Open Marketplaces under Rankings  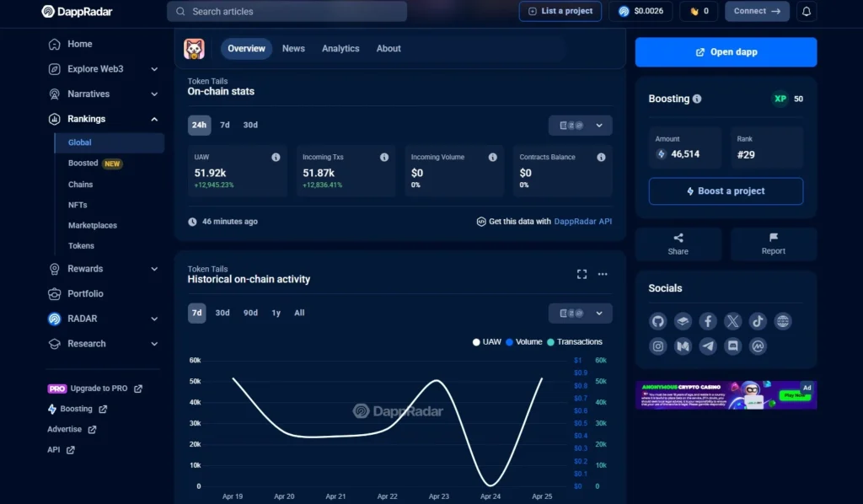93,225
